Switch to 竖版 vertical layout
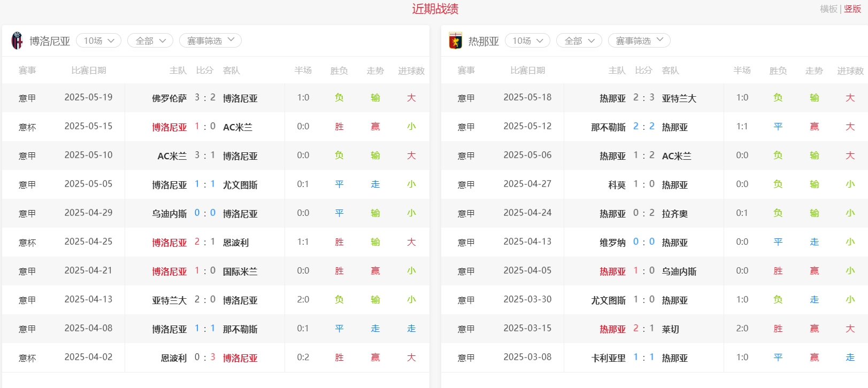The image size is (868, 388). [852, 9]
